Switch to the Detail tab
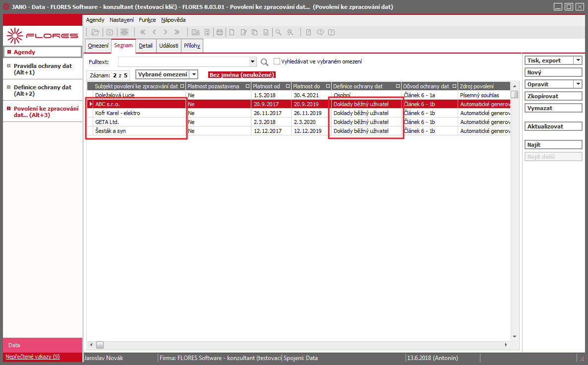 [x=145, y=46]
